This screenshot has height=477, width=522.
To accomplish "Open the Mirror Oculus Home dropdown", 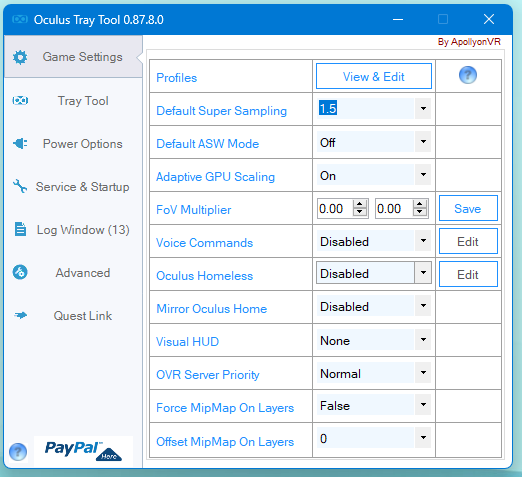I will (423, 305).
